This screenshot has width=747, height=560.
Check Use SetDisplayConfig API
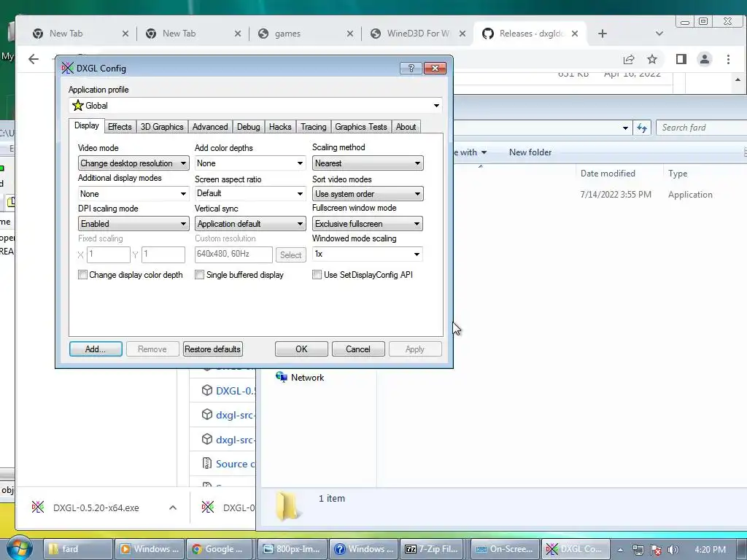coord(317,275)
